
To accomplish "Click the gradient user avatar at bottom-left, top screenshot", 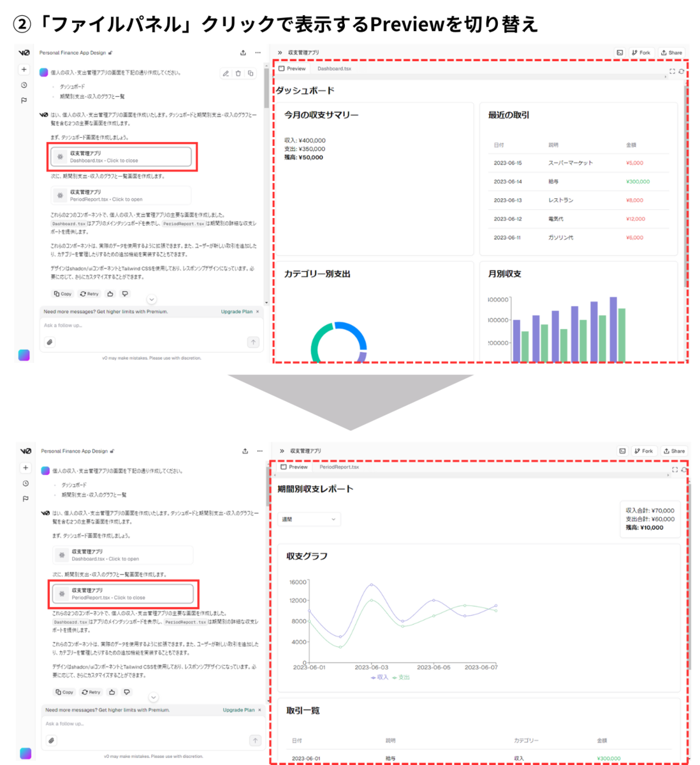I will 24,355.
